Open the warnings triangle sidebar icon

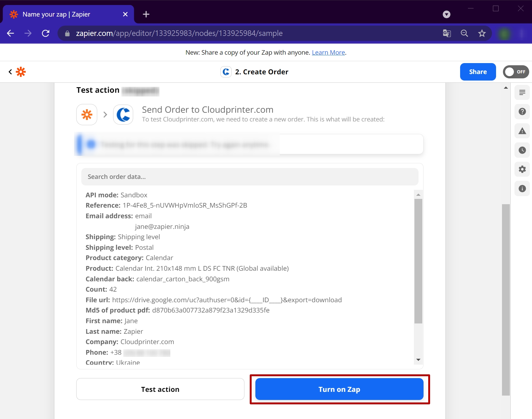(x=522, y=131)
